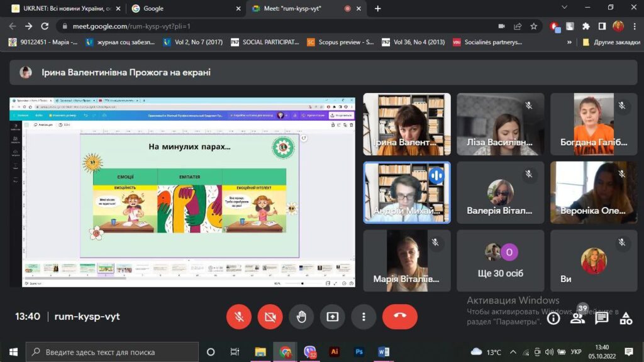Show hidden system tray icons

pos(513,352)
